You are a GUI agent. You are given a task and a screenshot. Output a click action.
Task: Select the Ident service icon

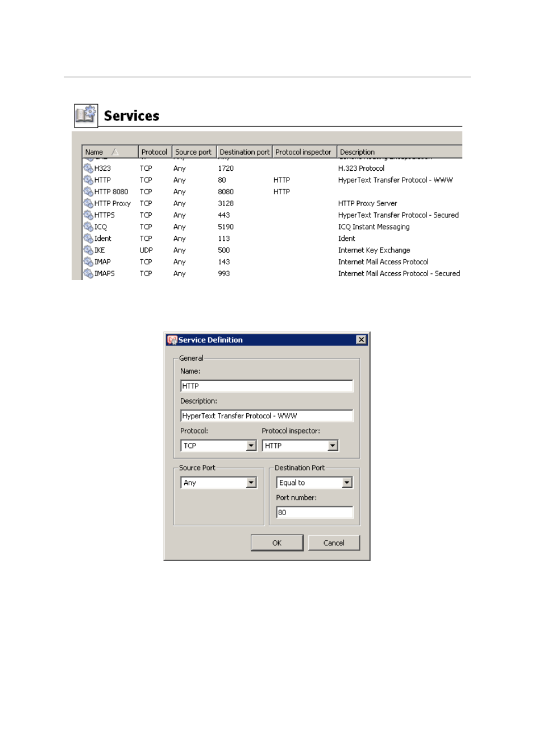(x=88, y=239)
